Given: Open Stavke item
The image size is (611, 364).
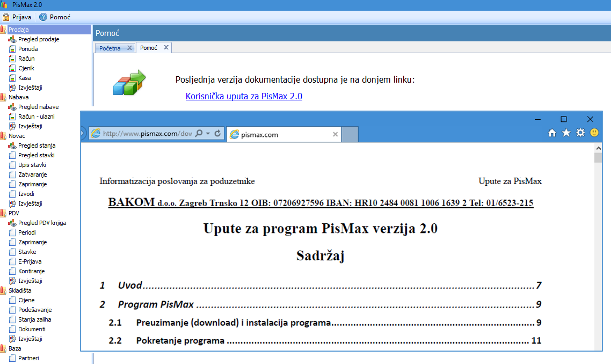Looking at the screenshot, I should 27,252.
